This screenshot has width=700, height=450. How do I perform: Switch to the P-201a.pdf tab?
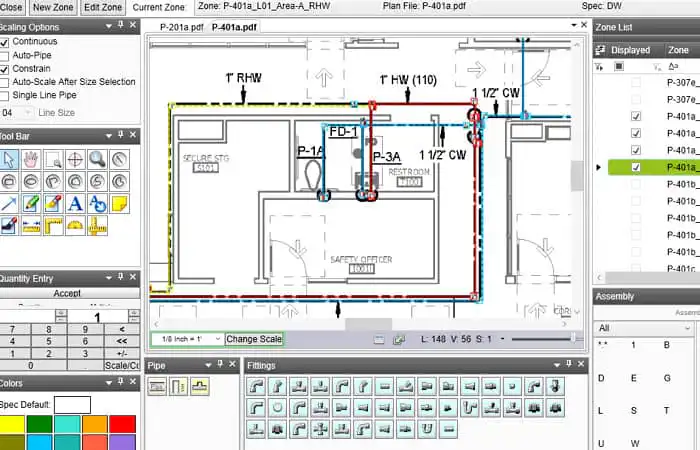(181, 27)
